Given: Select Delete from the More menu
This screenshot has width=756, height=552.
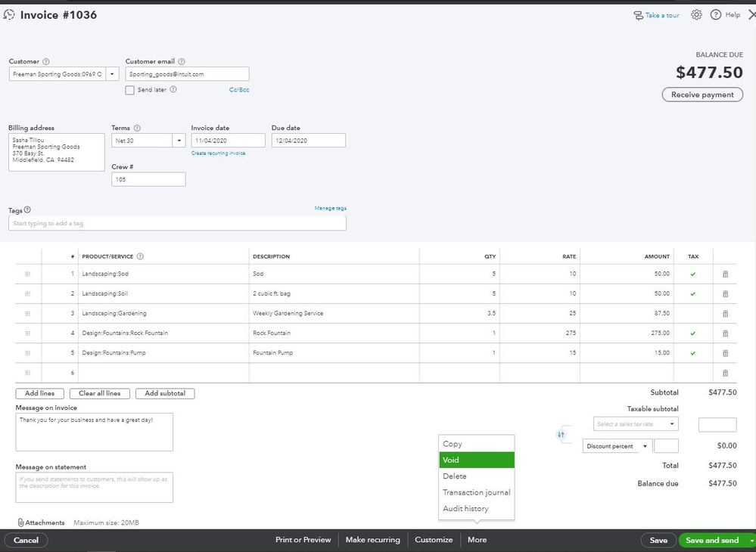Looking at the screenshot, I should (x=476, y=476).
